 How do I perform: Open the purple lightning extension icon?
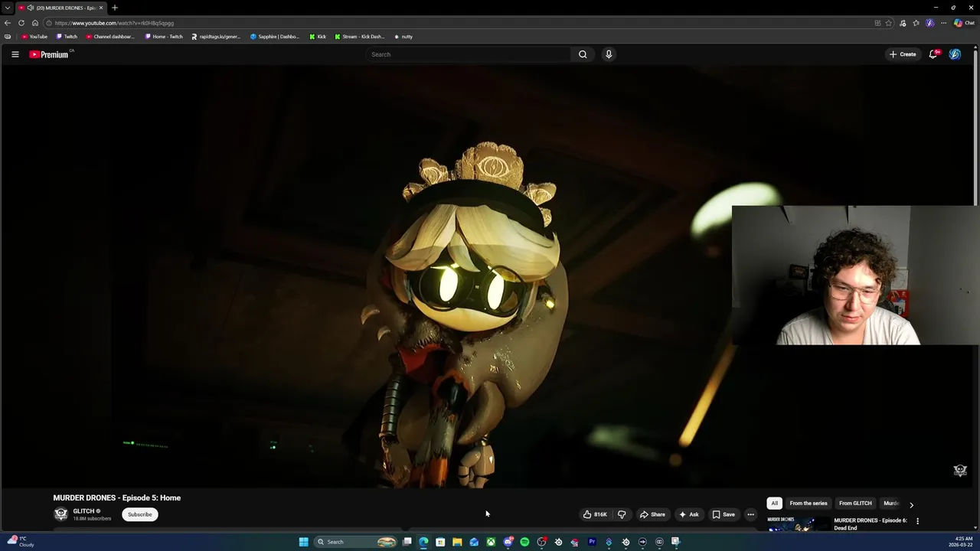929,23
